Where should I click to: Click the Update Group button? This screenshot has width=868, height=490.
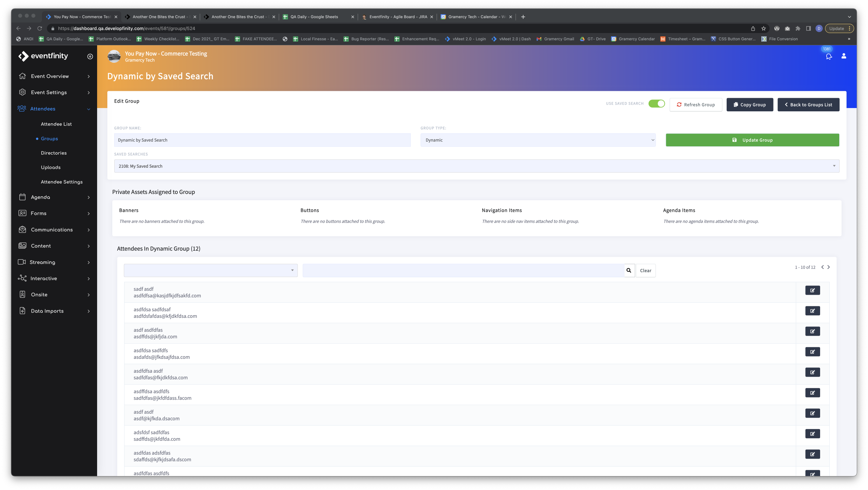point(752,140)
